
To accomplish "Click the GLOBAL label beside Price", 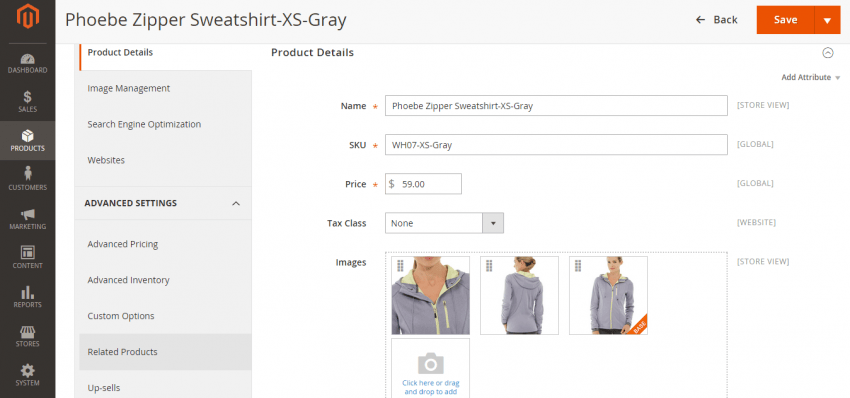I will click(755, 183).
